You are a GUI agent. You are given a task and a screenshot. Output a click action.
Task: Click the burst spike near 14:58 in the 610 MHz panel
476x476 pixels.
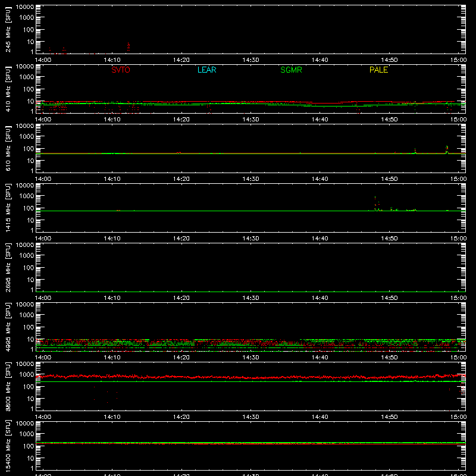pyautogui.click(x=447, y=150)
